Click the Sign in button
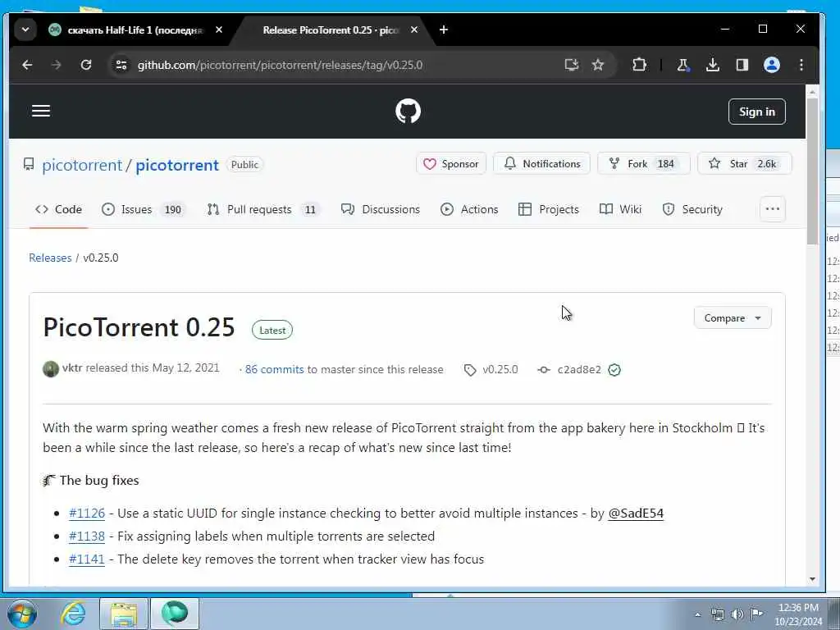Screen dimensions: 840x630 click(x=756, y=112)
